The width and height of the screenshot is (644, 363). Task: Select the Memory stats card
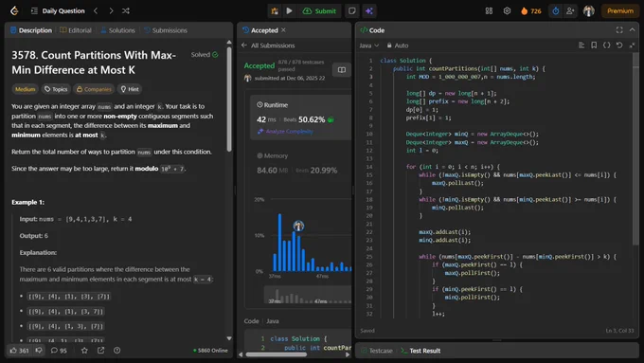coord(301,163)
